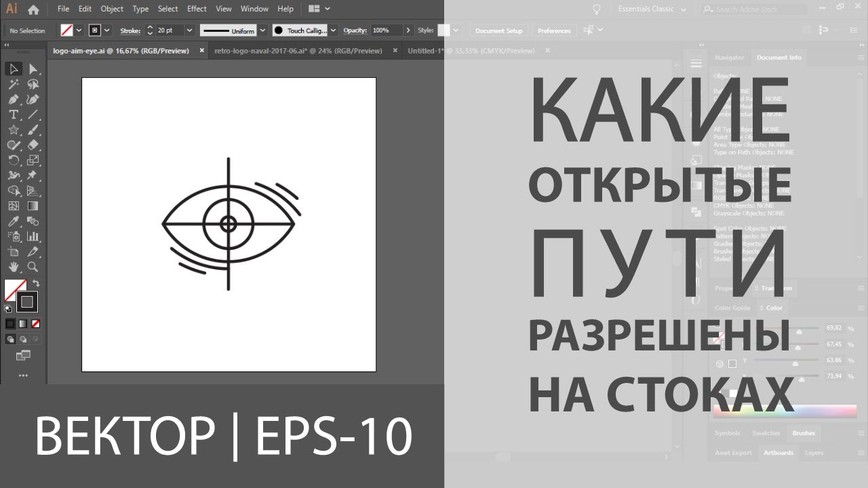
Task: Open the Effect menu
Action: [197, 9]
